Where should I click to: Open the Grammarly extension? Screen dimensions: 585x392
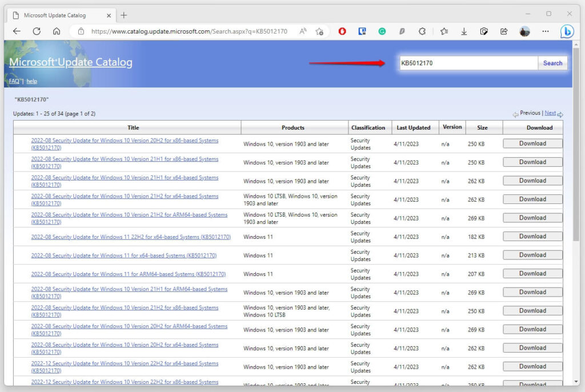(x=382, y=31)
